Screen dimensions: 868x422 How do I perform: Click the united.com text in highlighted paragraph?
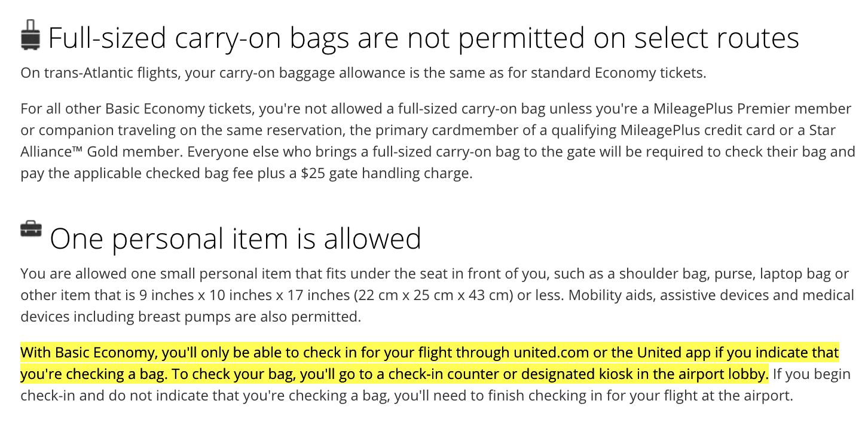point(551,353)
